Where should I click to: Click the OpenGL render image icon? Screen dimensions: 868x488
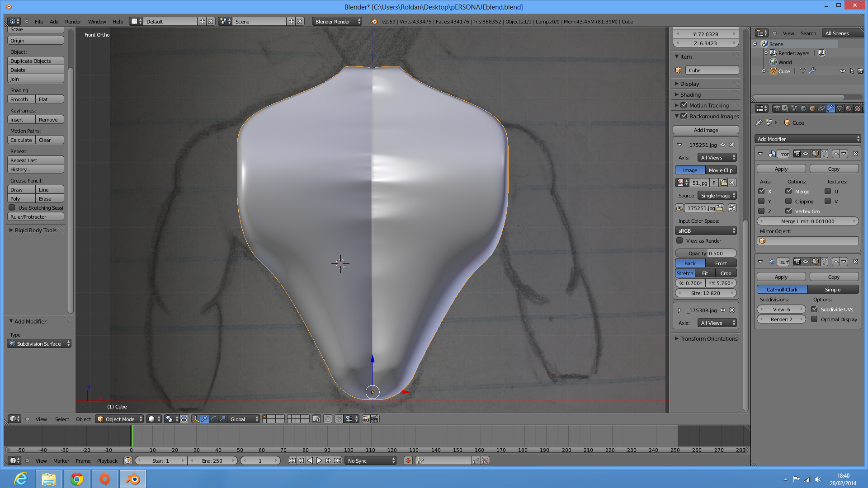point(366,419)
